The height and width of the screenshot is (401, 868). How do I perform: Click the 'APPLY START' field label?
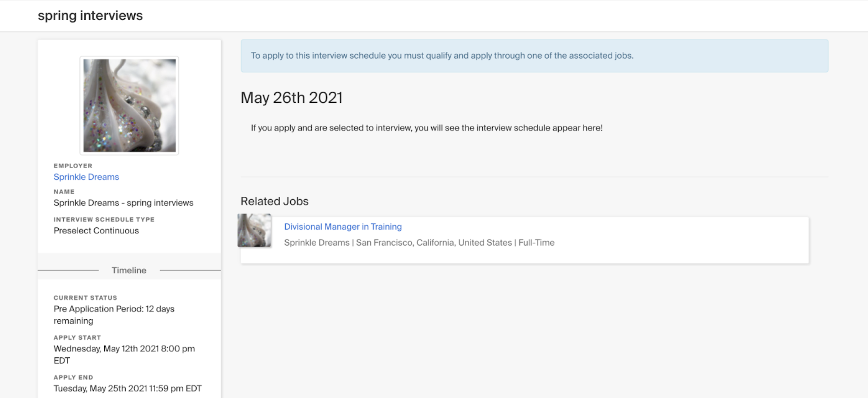point(77,337)
